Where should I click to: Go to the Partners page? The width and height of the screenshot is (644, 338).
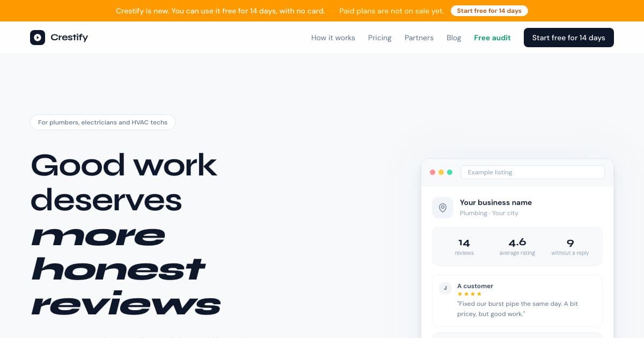tap(419, 38)
